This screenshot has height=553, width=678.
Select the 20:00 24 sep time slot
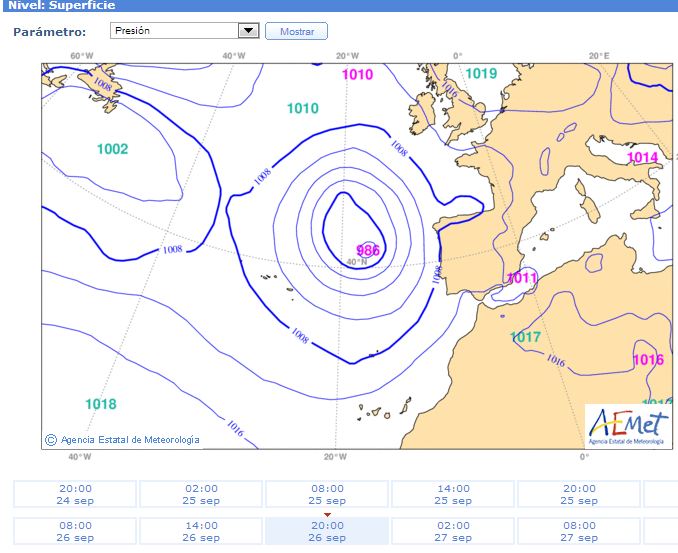coord(75,494)
